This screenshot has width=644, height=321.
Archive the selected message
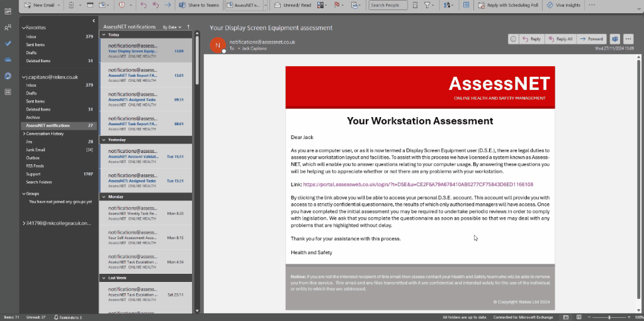[x=91, y=5]
